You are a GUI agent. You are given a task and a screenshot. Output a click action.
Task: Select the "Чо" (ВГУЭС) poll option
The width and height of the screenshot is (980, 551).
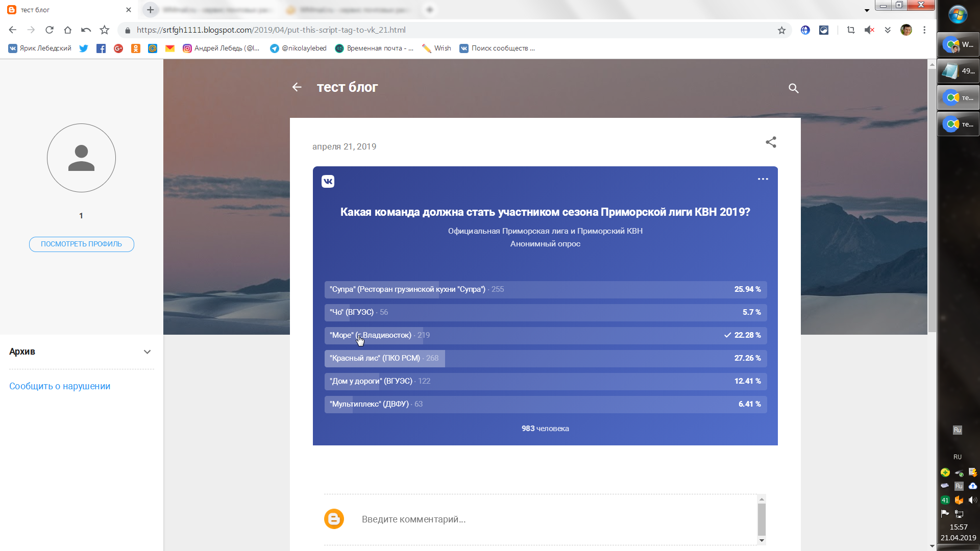point(545,312)
